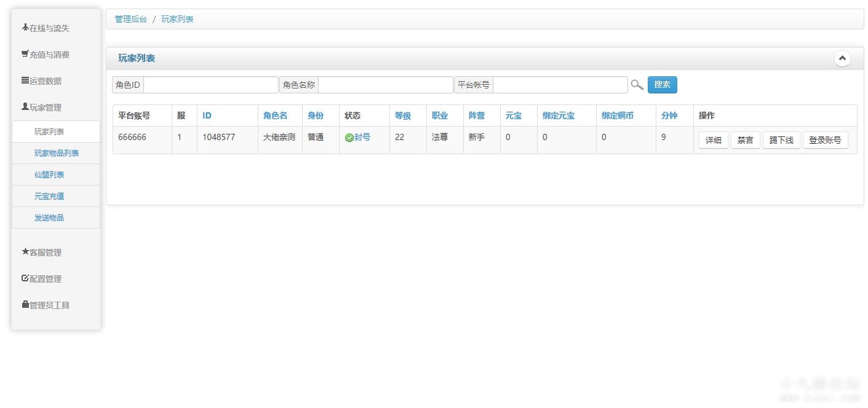Expand the 管理员工具 sidebar section
Screen dimensions: 868x408
(46, 305)
